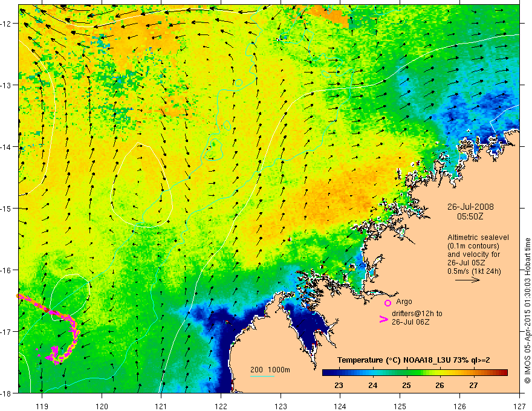Click latitude axis label -18
The width and height of the screenshot is (532, 411).
(7, 393)
